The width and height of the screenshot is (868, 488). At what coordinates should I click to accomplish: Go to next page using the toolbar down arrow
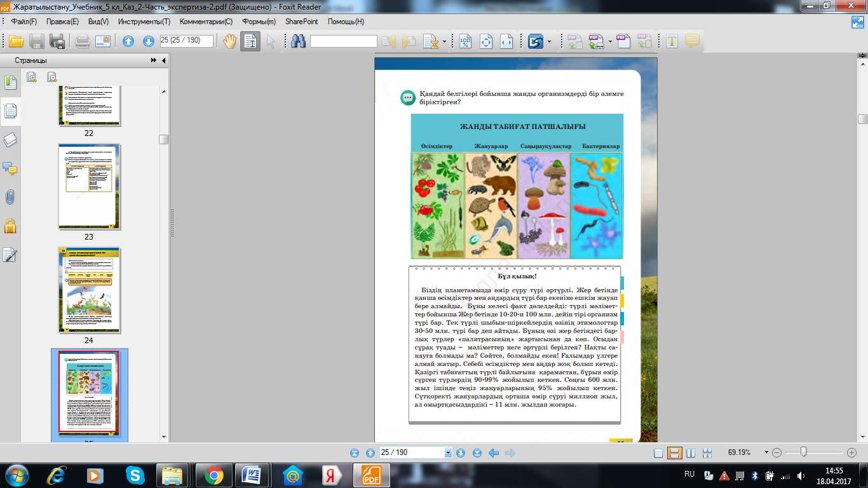(149, 42)
